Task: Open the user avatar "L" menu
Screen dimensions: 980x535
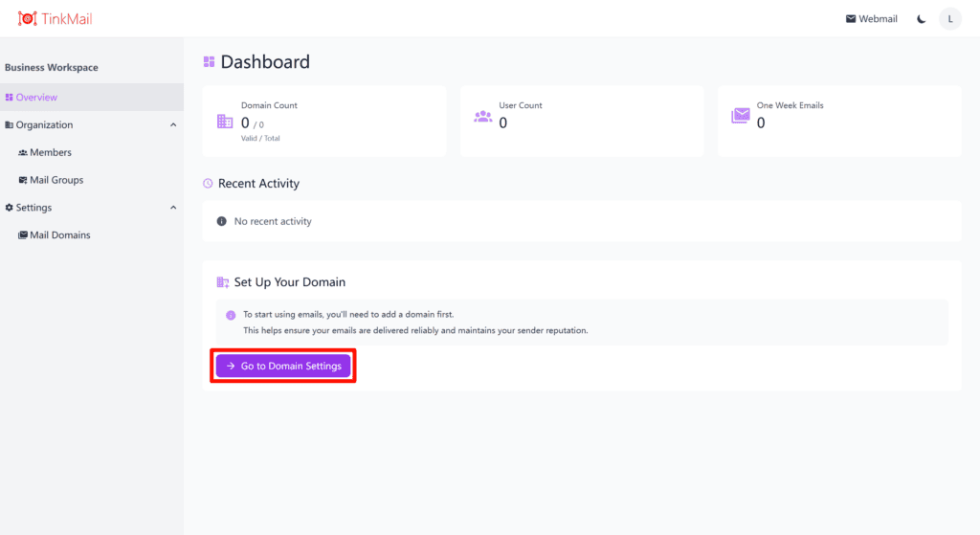Action: coord(950,19)
